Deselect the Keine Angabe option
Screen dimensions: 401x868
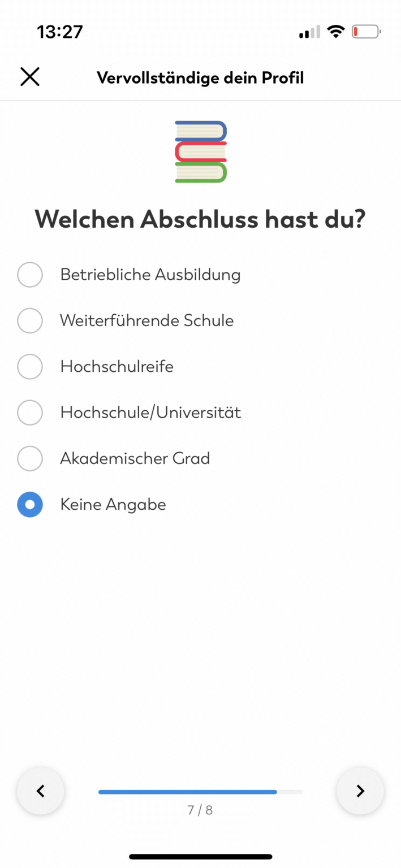[29, 504]
